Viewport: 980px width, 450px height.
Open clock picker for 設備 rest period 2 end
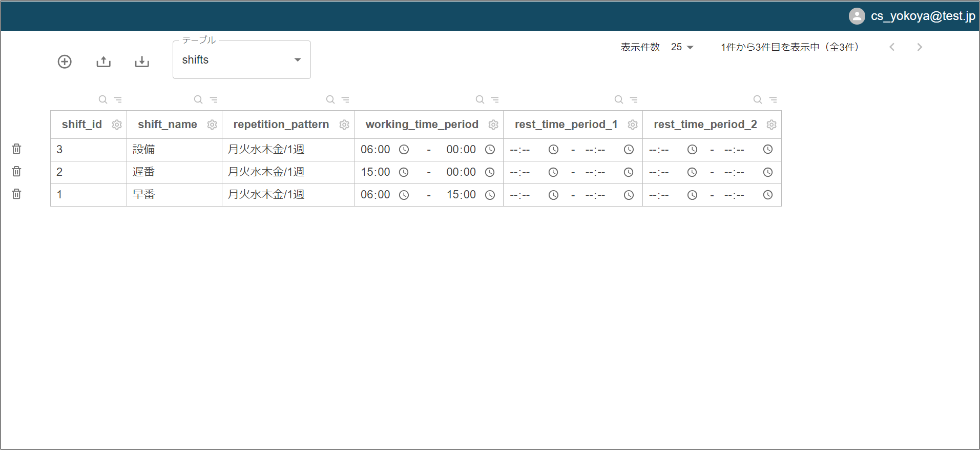pos(768,150)
